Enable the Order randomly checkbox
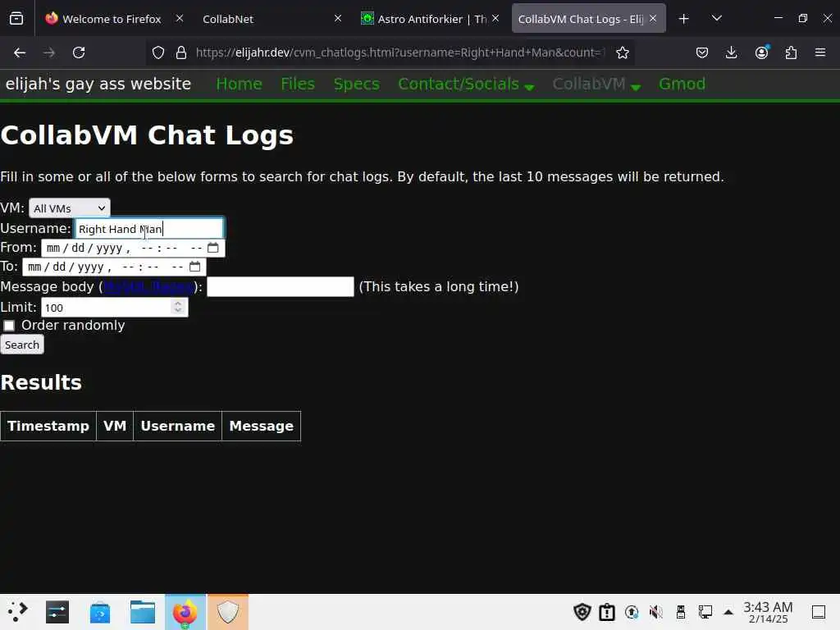840x630 pixels. click(x=9, y=326)
